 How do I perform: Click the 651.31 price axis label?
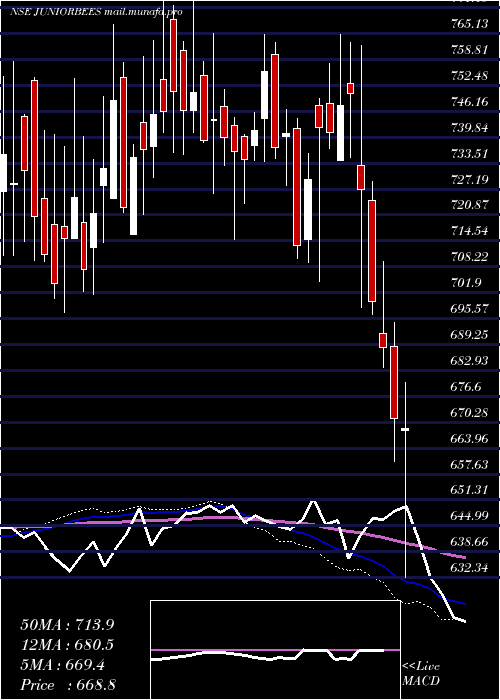coord(469,490)
